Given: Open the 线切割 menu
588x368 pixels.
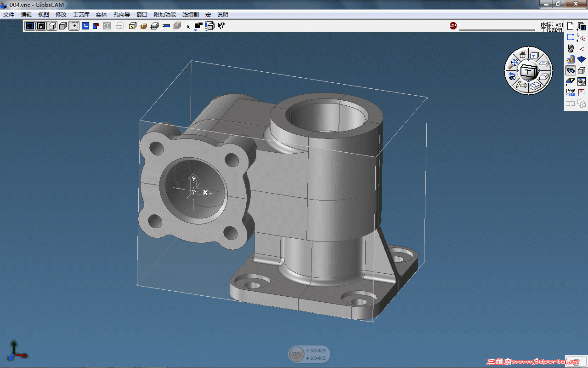Looking at the screenshot, I should click(x=191, y=15).
